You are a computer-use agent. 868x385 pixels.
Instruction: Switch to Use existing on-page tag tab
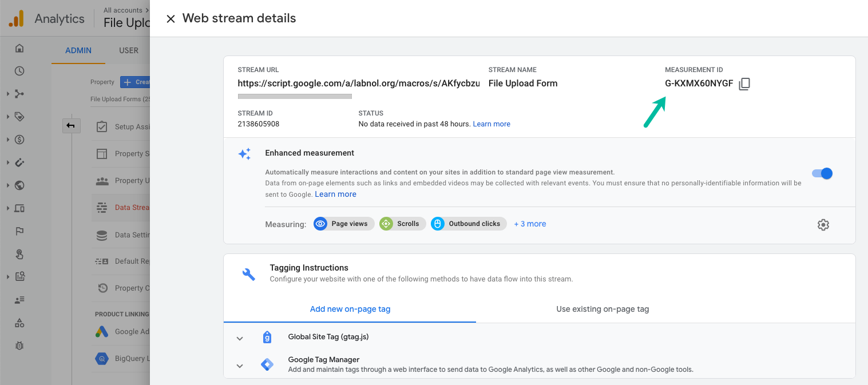click(603, 309)
